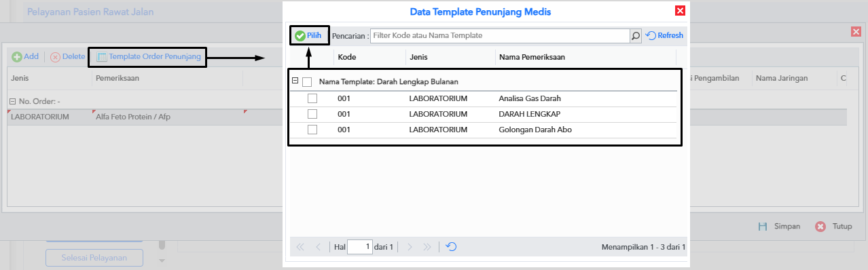Click the green Add icon

pyautogui.click(x=17, y=57)
